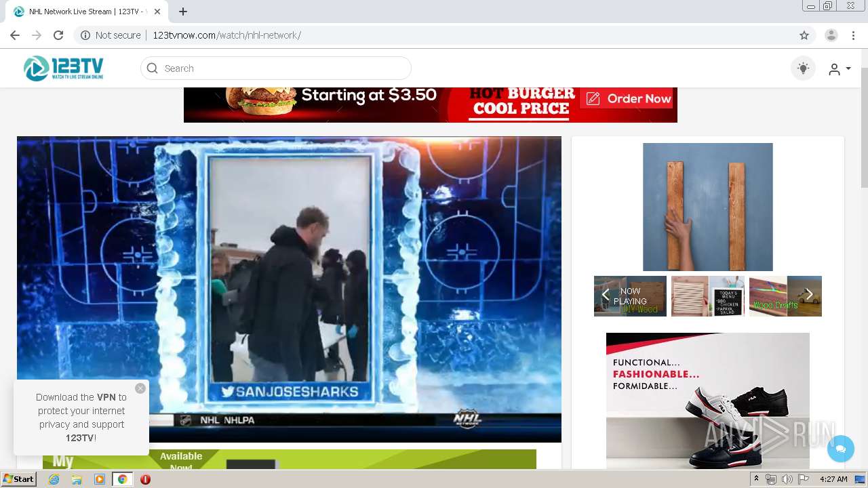This screenshot has width=868, height=488.
Task: Launch Internet Explorer from taskbar
Action: tap(54, 479)
